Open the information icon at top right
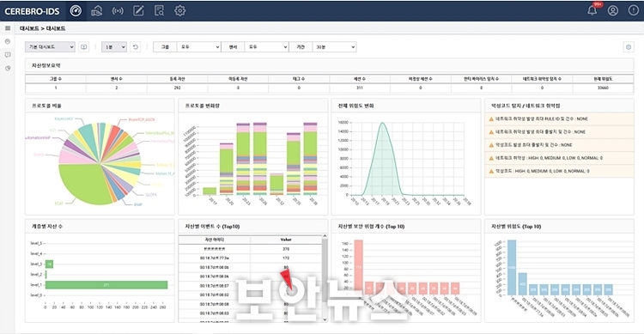 (x=634, y=10)
